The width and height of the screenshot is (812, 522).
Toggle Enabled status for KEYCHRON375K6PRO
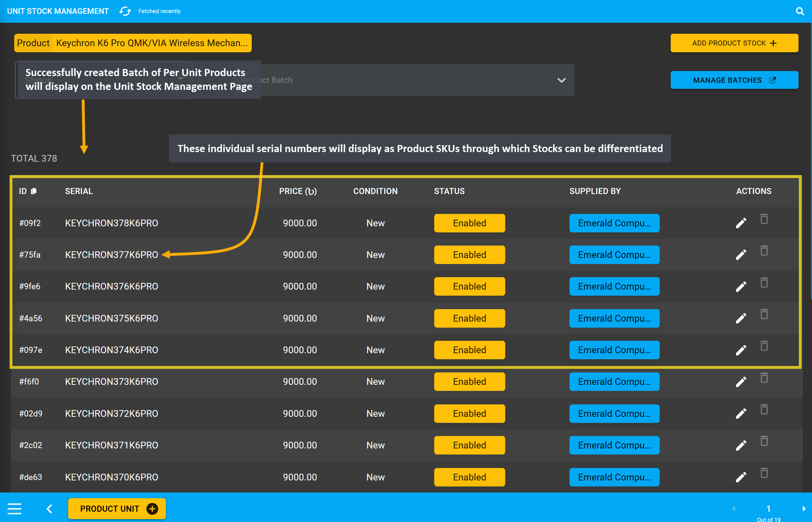point(469,318)
